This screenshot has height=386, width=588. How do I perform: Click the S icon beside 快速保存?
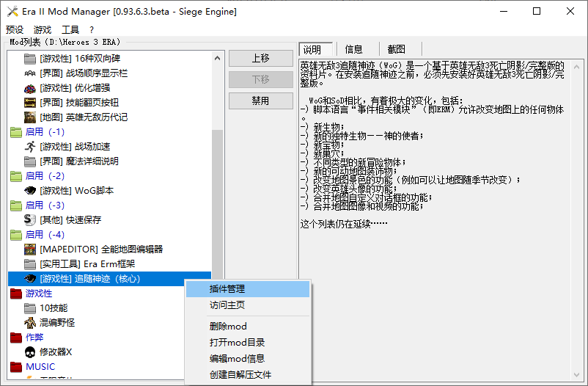[30, 220]
